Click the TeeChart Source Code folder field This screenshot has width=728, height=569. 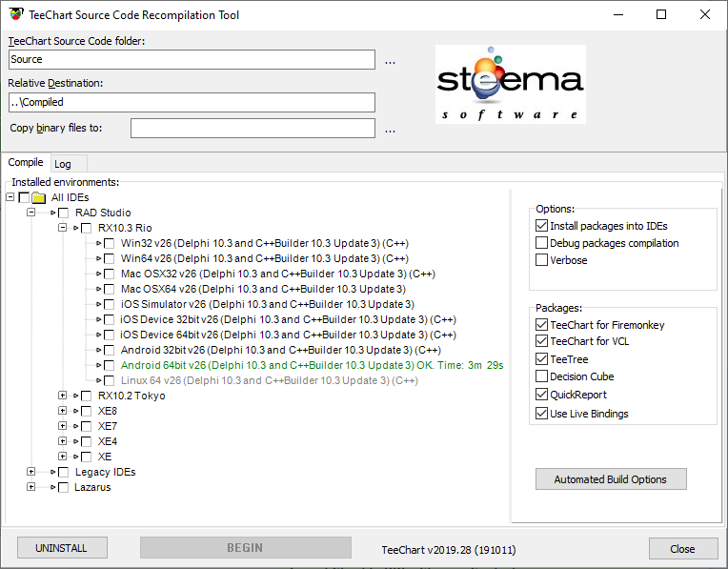[x=192, y=59]
